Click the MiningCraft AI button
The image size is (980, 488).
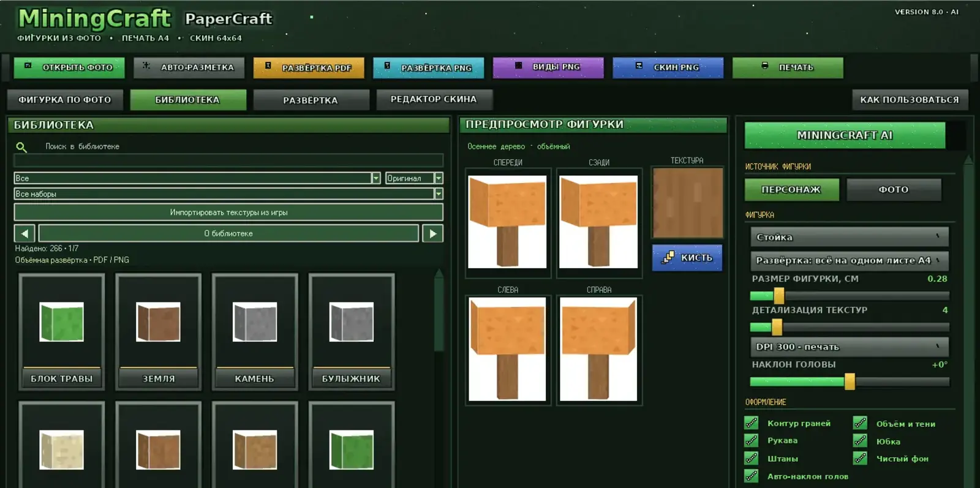(845, 135)
